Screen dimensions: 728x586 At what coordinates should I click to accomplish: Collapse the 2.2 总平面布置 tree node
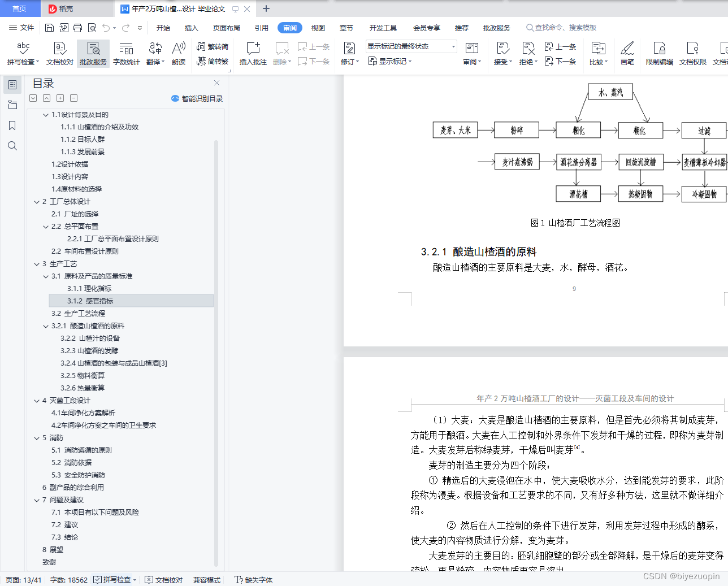(46, 227)
